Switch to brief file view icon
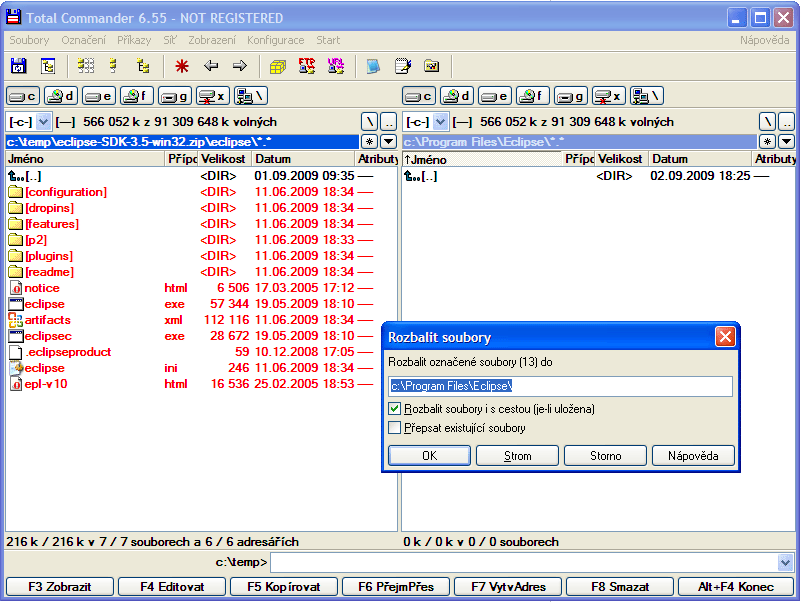This screenshot has width=801, height=602. [x=86, y=66]
